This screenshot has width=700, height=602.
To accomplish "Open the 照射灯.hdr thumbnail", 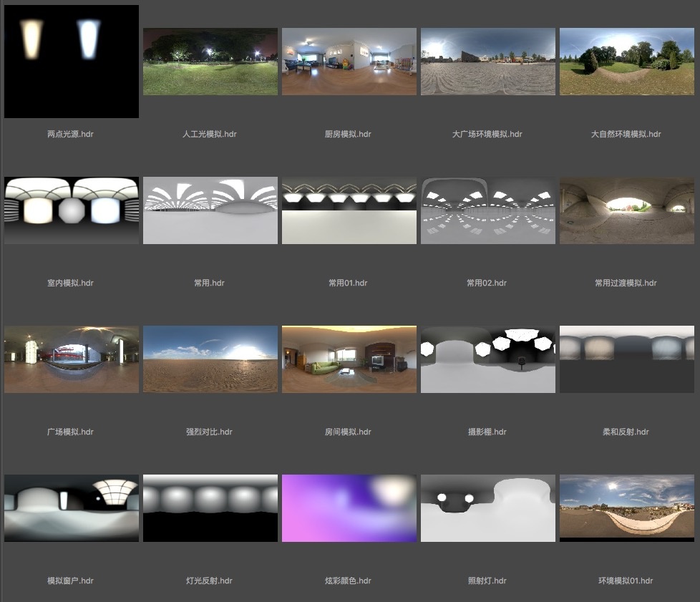I will [x=488, y=508].
